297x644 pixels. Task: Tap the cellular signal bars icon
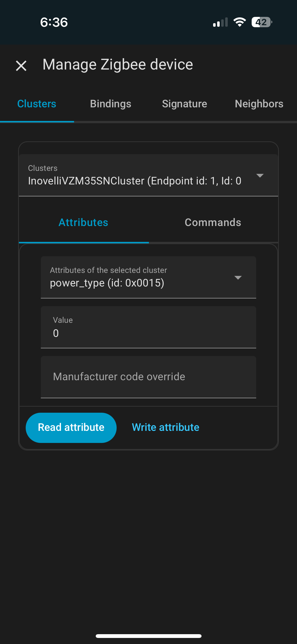point(220,22)
